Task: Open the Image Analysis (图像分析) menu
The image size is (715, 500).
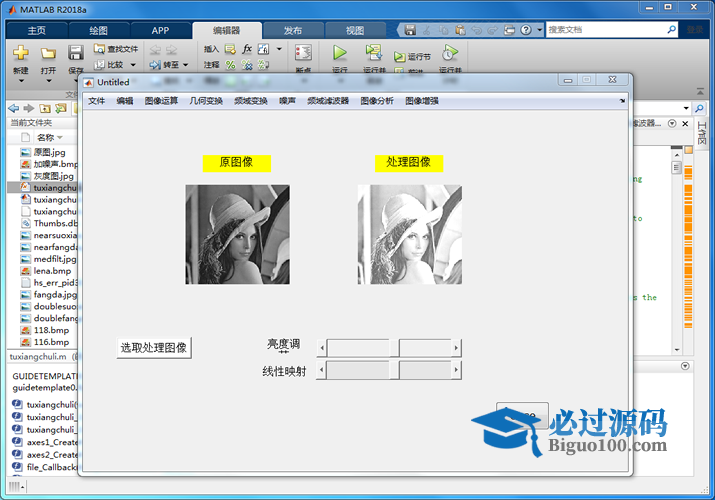Action: point(377,101)
